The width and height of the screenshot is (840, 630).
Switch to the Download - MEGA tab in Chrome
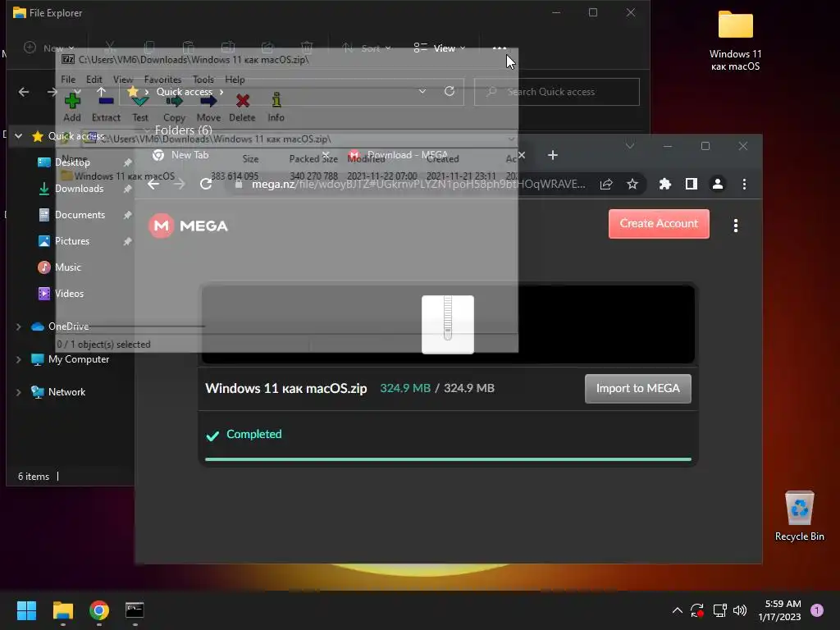407,155
